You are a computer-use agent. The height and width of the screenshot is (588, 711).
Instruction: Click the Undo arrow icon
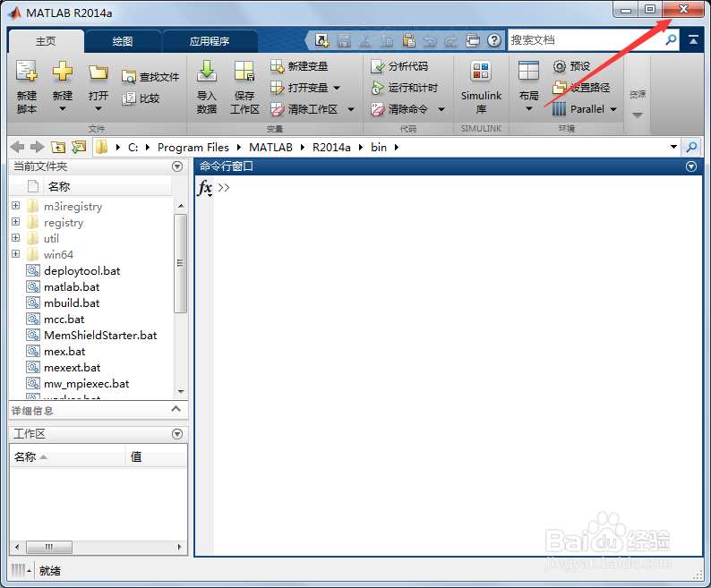[430, 41]
